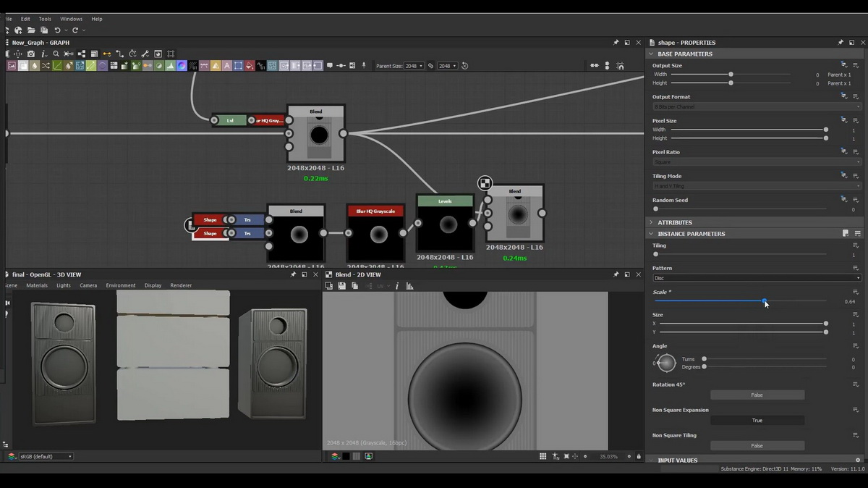Pin the Blend 2D VIEW panel
This screenshot has height=488, width=868.
point(616,274)
